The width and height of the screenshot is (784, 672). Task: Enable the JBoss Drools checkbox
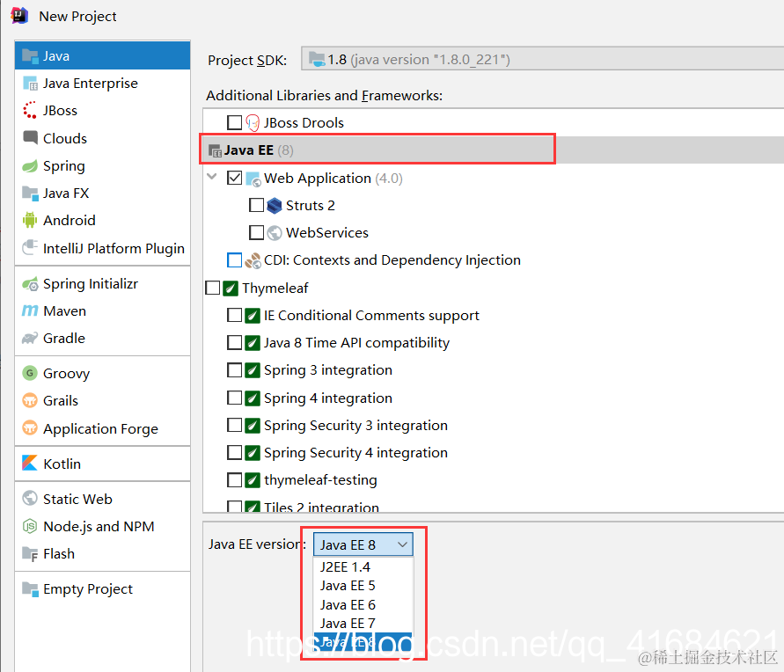(x=235, y=122)
